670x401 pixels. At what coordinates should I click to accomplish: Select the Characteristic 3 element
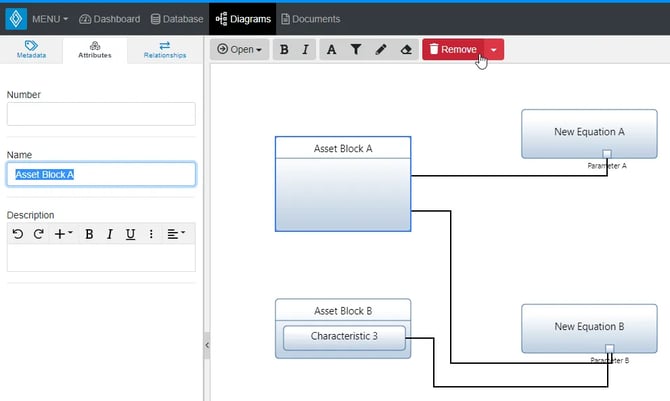344,337
